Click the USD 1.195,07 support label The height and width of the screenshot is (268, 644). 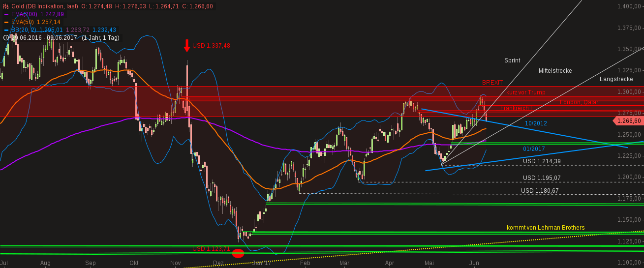point(542,178)
